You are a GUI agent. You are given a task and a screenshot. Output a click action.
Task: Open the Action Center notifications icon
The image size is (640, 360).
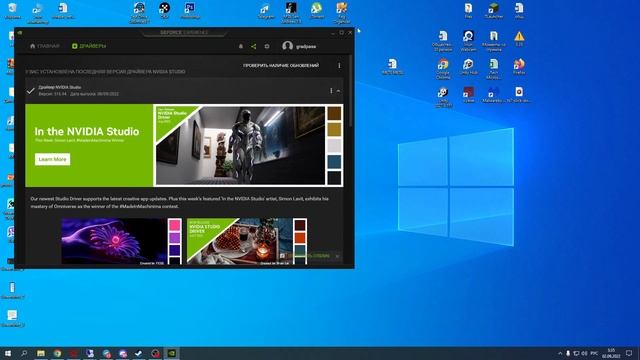click(629, 353)
